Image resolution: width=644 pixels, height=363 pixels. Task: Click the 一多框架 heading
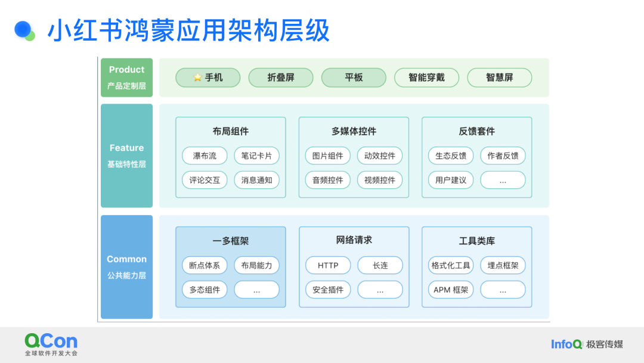click(230, 241)
